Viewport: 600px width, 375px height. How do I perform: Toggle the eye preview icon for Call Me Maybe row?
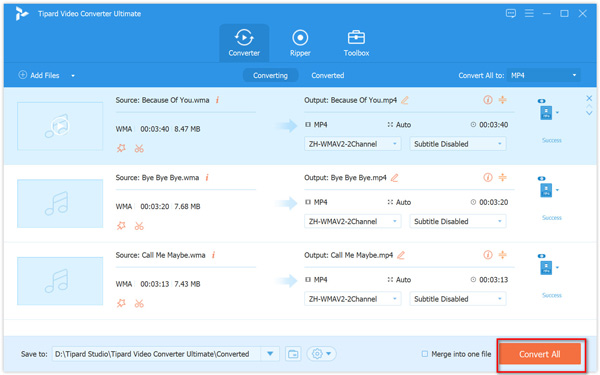pos(541,256)
